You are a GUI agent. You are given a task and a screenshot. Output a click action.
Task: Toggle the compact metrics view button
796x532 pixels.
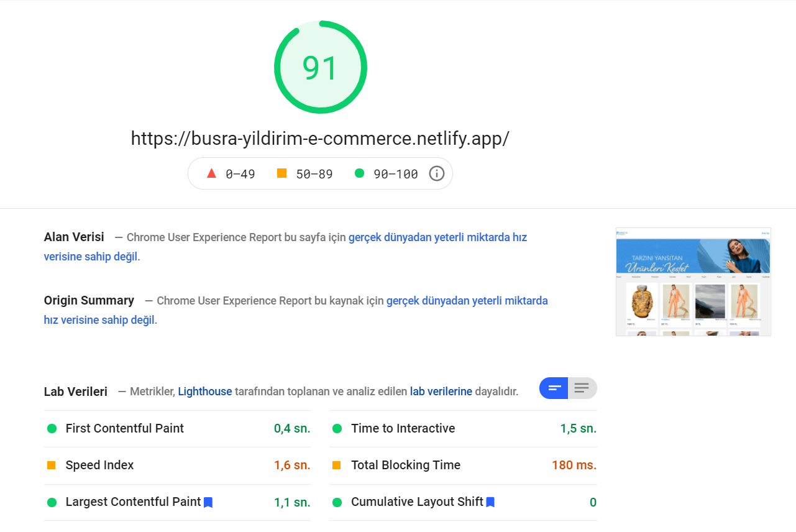click(x=554, y=388)
